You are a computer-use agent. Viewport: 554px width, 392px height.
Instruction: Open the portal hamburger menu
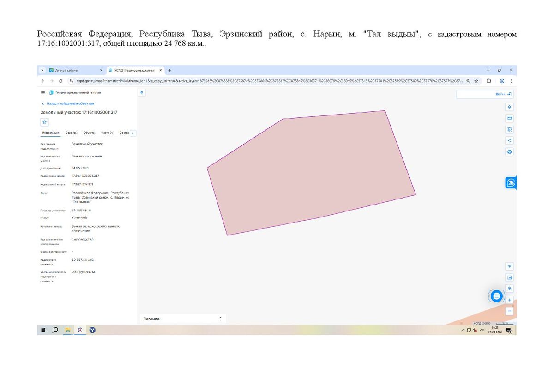(43, 92)
